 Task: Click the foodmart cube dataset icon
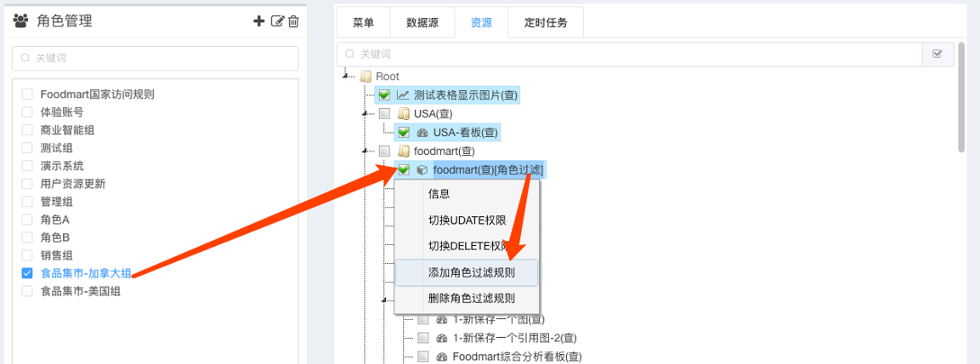pos(422,169)
